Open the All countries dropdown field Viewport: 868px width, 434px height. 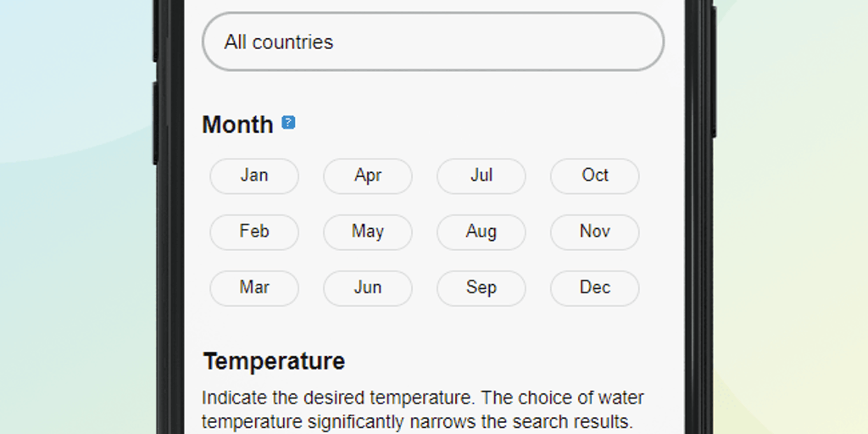[432, 42]
